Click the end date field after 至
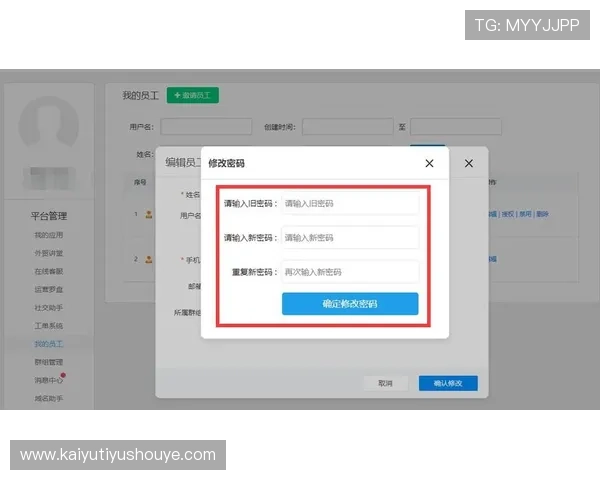Screen dimensions: 600x480 coord(456,127)
